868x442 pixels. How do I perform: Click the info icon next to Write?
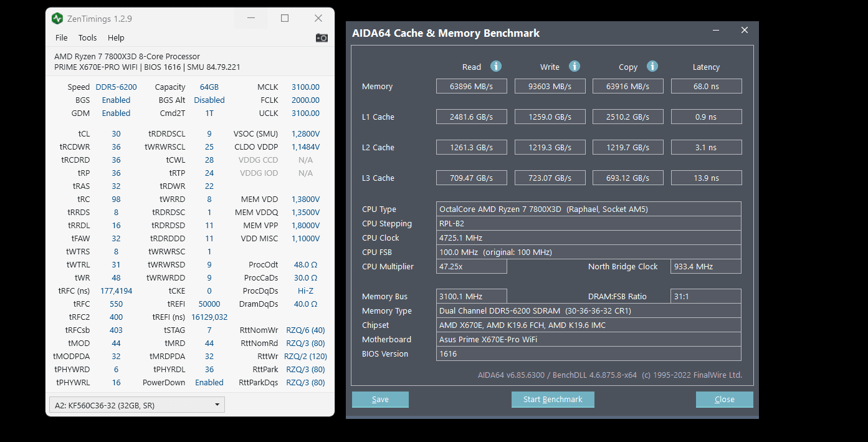click(575, 66)
